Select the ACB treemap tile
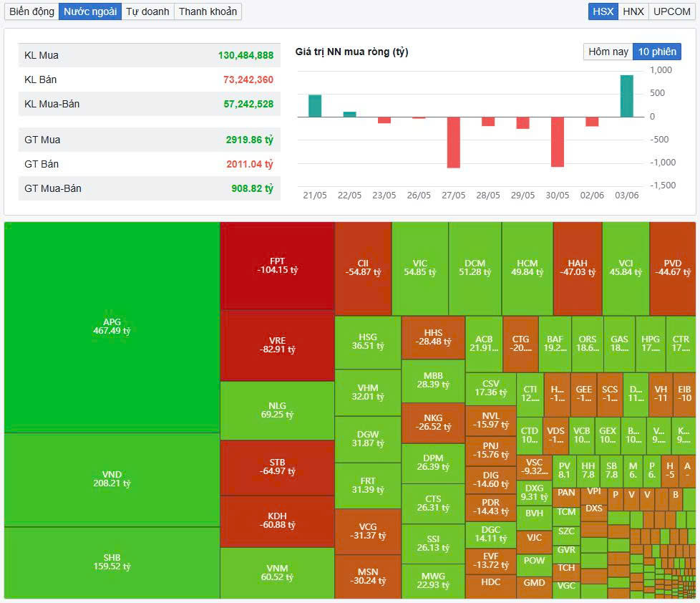This screenshot has height=603, width=700. 484,344
